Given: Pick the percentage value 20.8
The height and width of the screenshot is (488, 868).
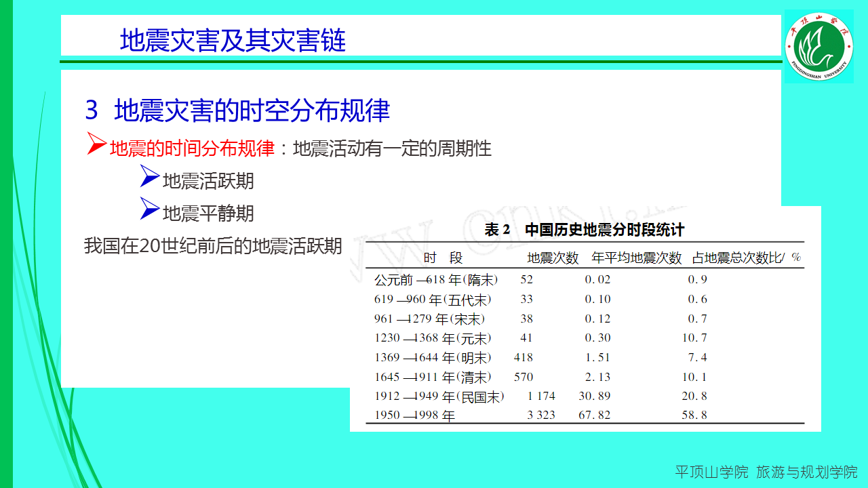Looking at the screenshot, I should [x=694, y=396].
